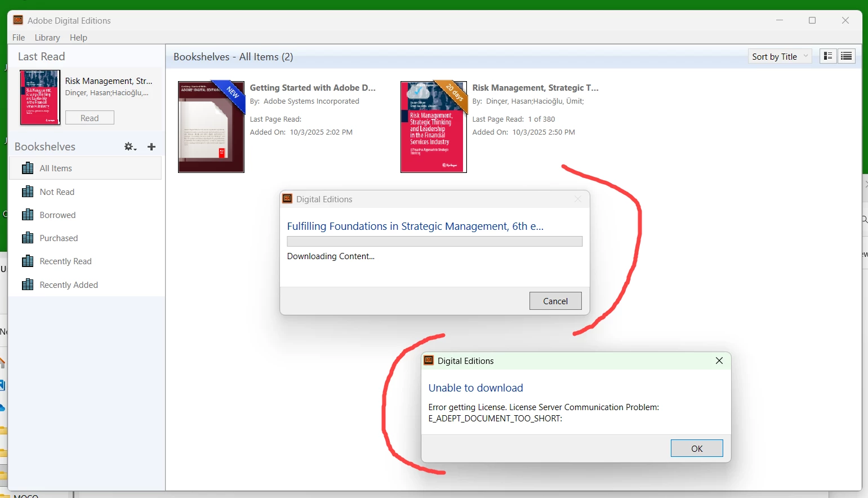Add a new bookshelf with plus icon
Image resolution: width=868 pixels, height=498 pixels.
(x=151, y=146)
